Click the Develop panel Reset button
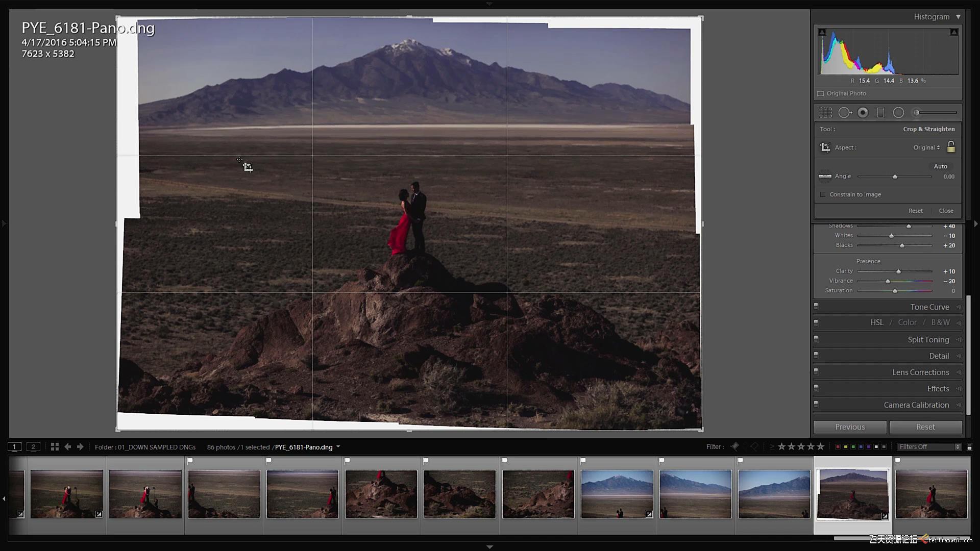This screenshot has height=551, width=980. point(925,427)
